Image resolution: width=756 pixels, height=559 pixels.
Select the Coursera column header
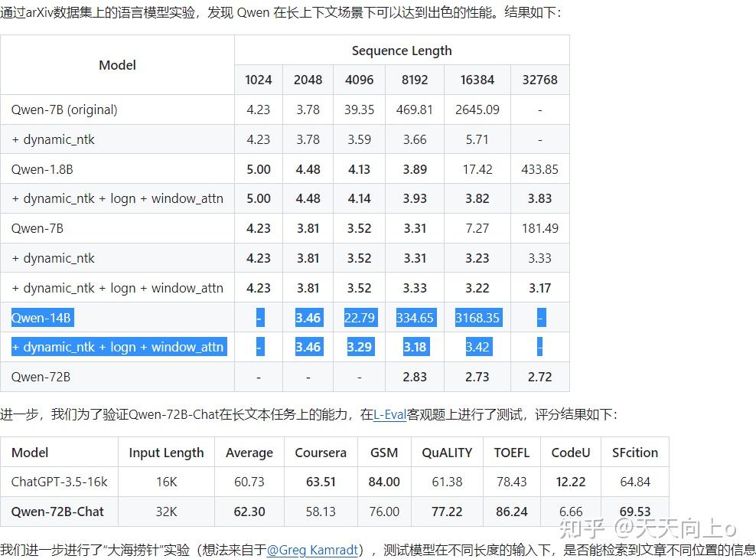pos(321,452)
